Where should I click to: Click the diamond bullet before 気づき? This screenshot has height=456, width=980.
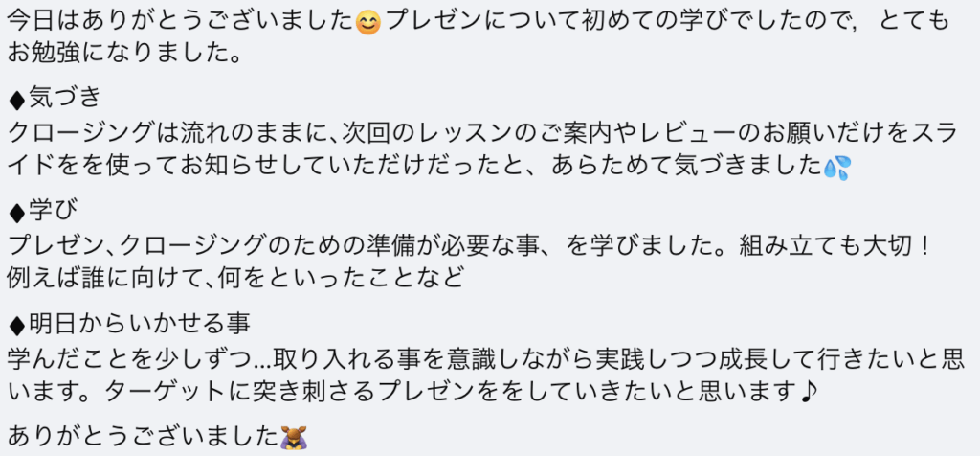coord(17,99)
